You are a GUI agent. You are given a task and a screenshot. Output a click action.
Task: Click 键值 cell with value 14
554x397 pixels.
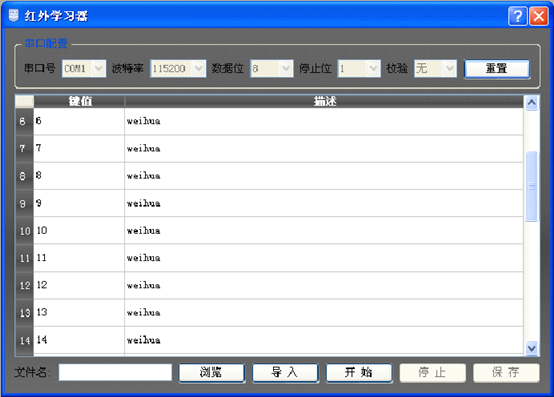point(79,340)
